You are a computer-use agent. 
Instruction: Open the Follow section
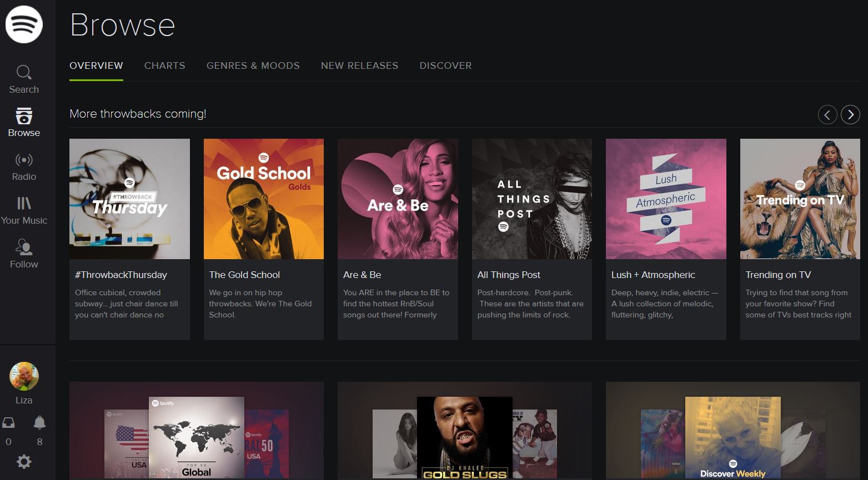coord(24,254)
